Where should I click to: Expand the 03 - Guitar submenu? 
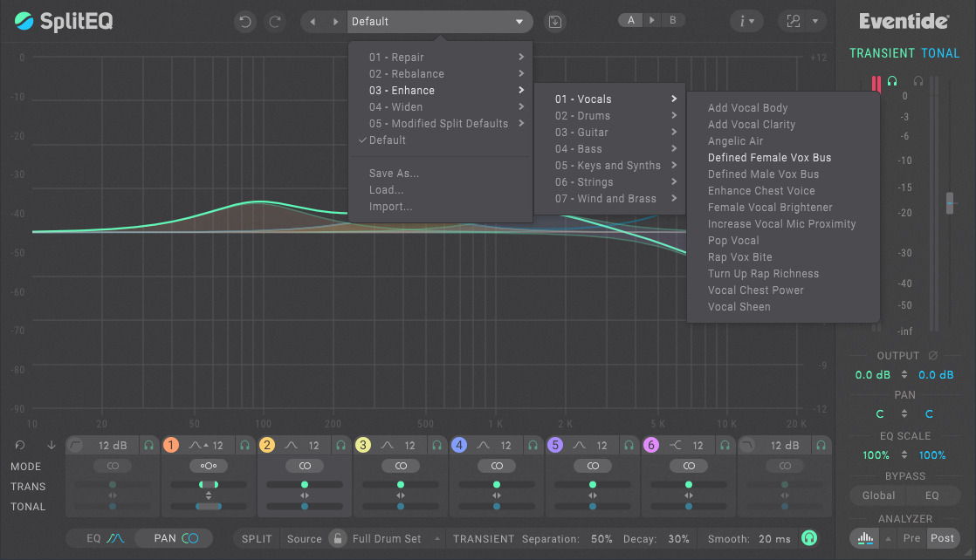[610, 133]
